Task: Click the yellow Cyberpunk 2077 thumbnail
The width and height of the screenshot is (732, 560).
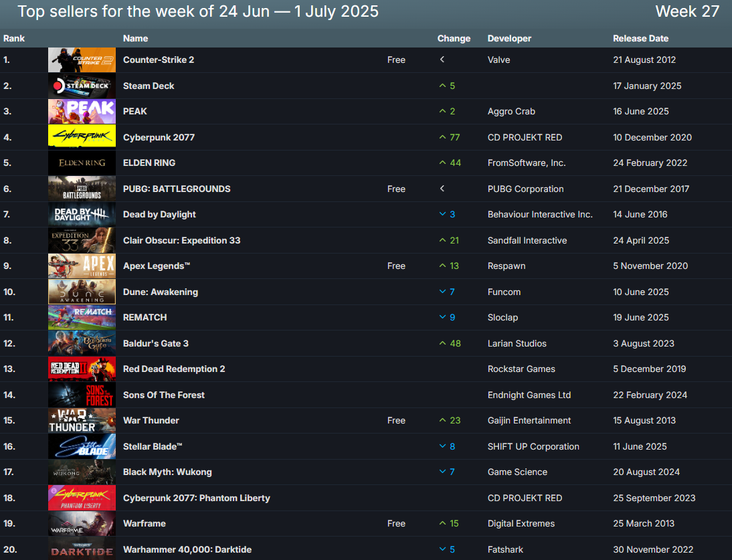Action: (x=82, y=137)
